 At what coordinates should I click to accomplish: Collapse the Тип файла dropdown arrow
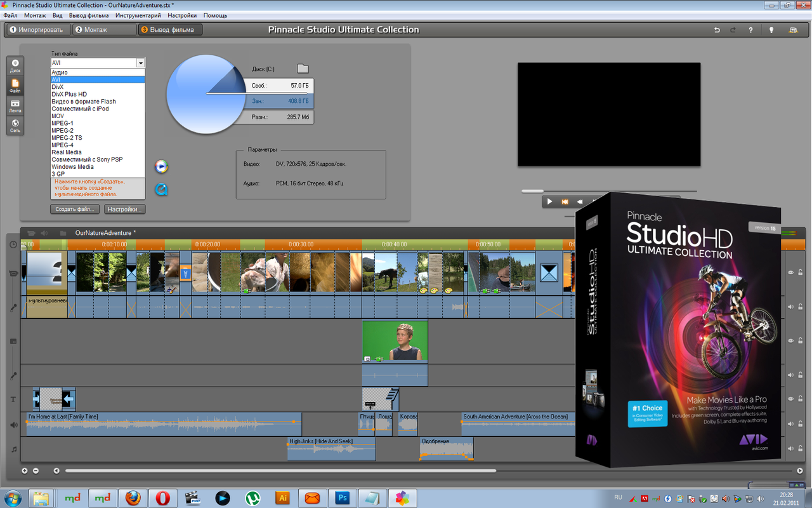click(141, 63)
